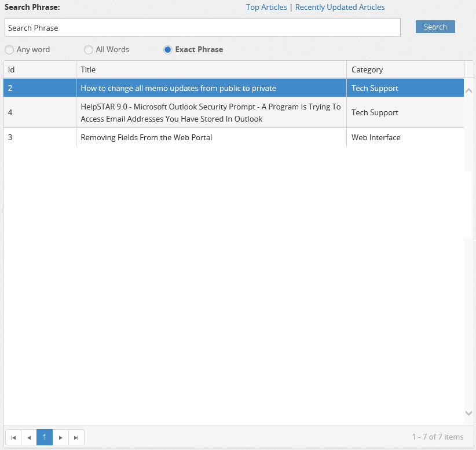Click into the Search Phrase text field
476x450 pixels.
click(202, 28)
